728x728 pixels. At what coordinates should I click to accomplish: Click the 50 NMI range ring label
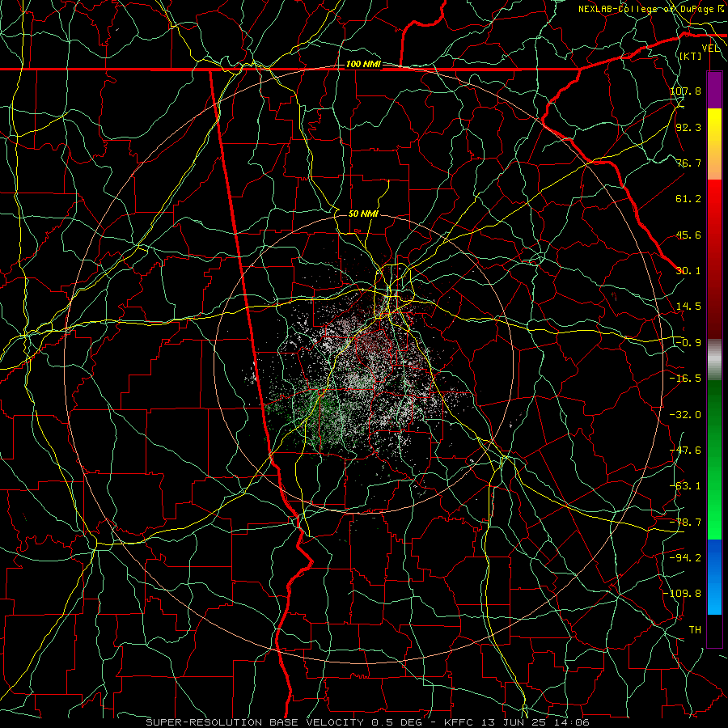point(363,214)
